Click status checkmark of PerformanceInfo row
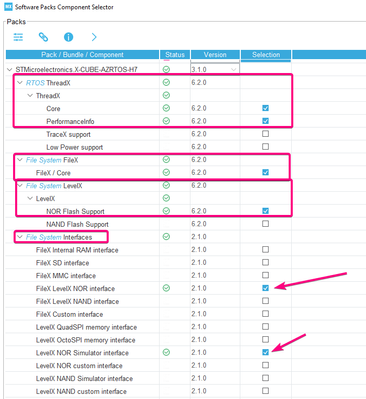This screenshot has width=366, height=399. pos(166,121)
